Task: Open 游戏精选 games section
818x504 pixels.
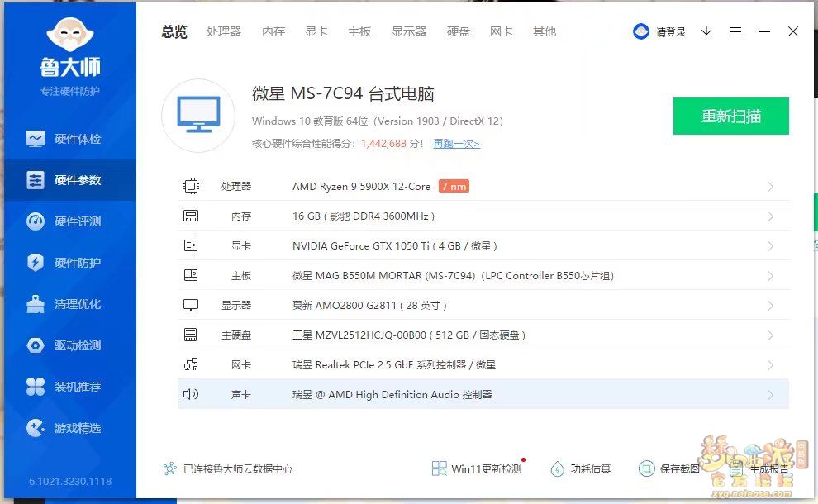Action: (70, 428)
